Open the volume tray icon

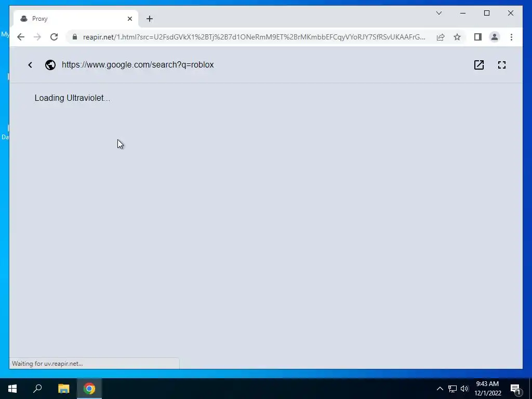tap(464, 389)
